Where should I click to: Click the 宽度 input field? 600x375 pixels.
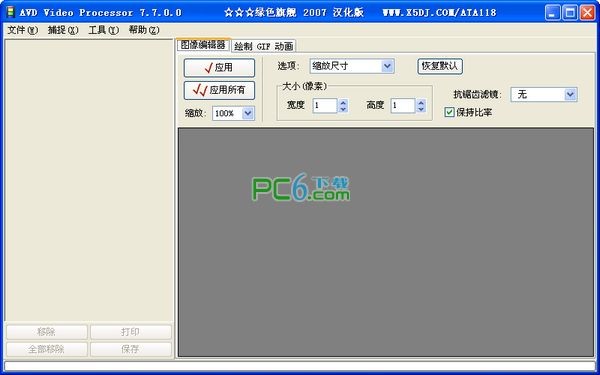[x=324, y=106]
